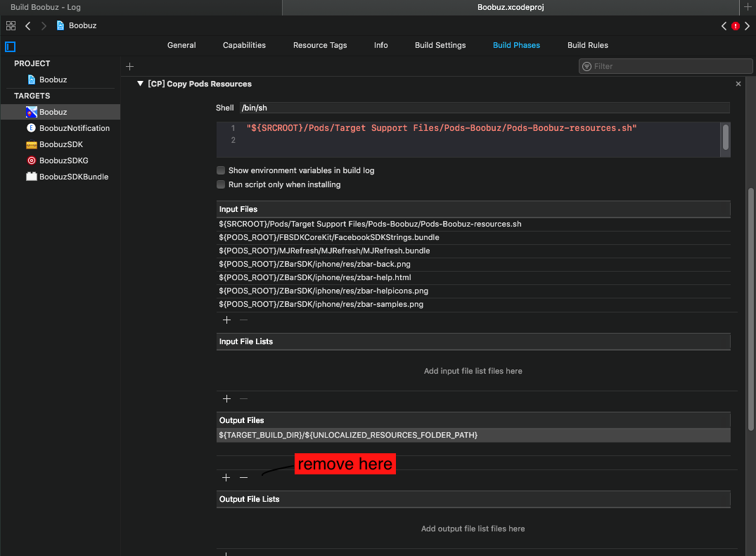Open the Build Settings tab
756x556 pixels.
[x=440, y=45]
